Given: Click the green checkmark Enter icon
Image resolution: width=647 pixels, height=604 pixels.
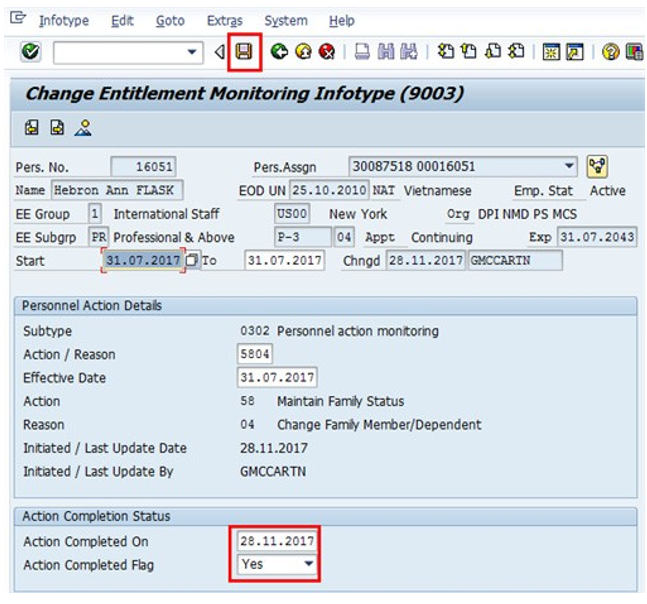Looking at the screenshot, I should [31, 52].
